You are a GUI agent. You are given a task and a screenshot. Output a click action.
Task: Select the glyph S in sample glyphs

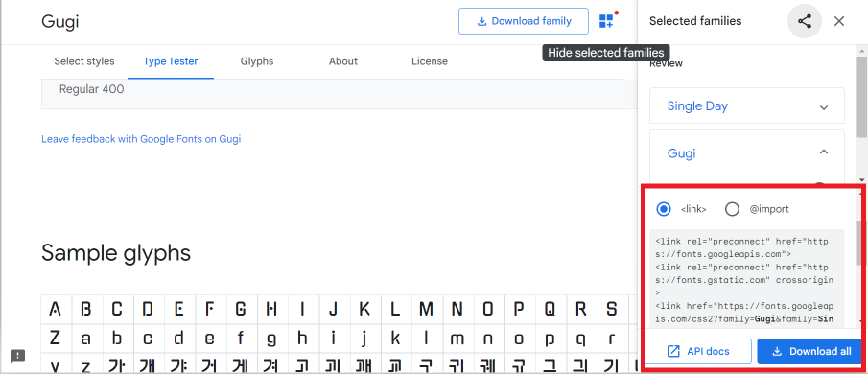(x=611, y=309)
